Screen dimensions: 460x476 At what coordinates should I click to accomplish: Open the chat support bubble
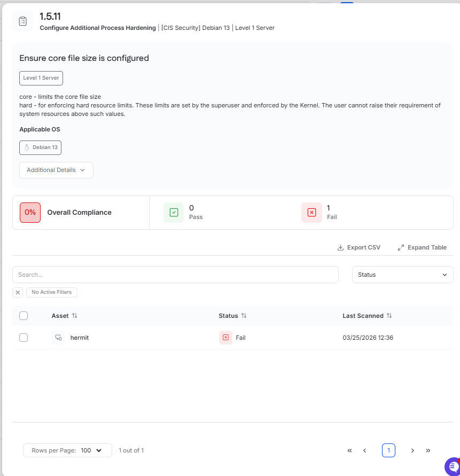point(453,466)
